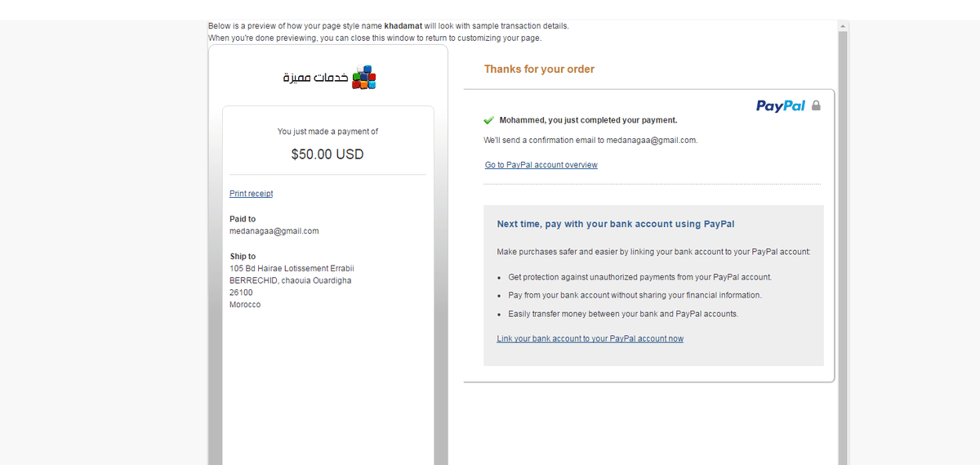This screenshot has height=465, width=980.
Task: Click the "Thanks for your order" heading
Action: 539,69
